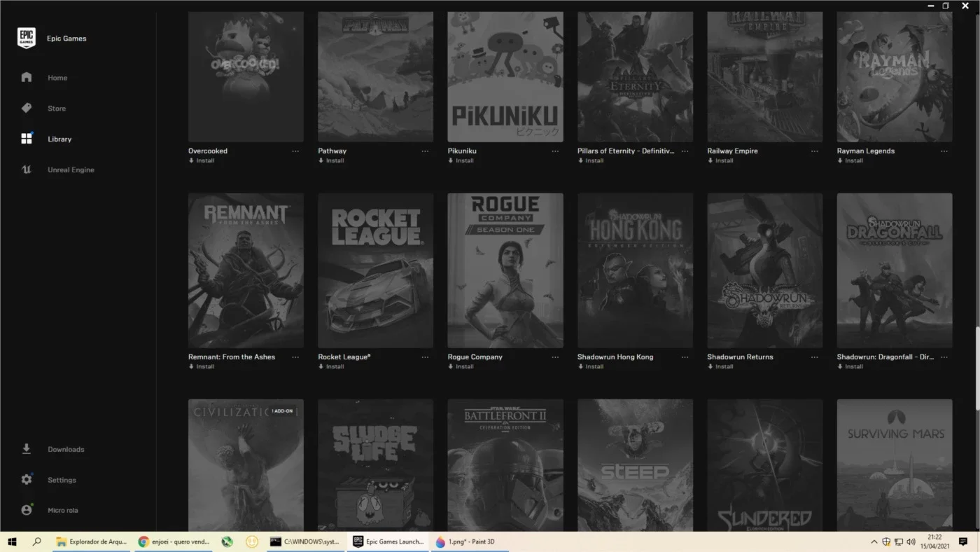Install Shadowrun Hong Kong
The image size is (980, 552).
(x=591, y=367)
